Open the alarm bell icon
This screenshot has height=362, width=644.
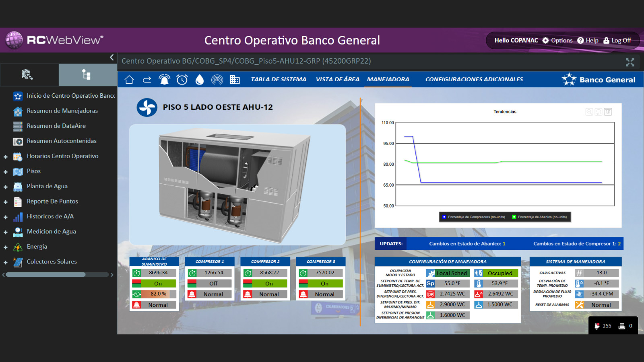click(x=164, y=80)
